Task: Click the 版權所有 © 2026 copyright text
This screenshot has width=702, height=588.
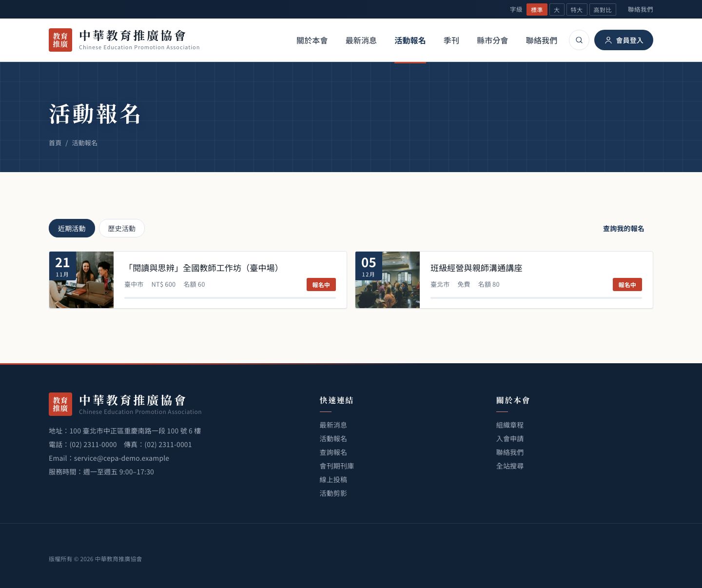Action: (x=96, y=559)
